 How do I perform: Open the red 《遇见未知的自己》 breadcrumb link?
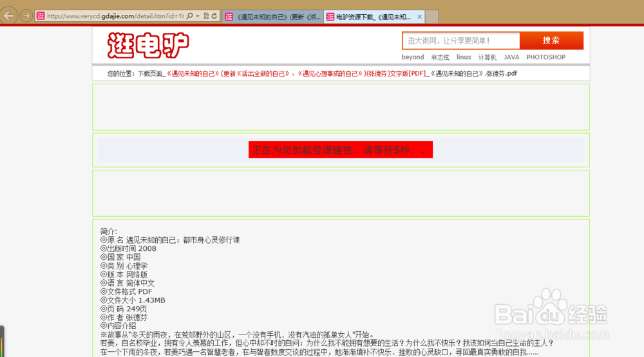pos(296,73)
